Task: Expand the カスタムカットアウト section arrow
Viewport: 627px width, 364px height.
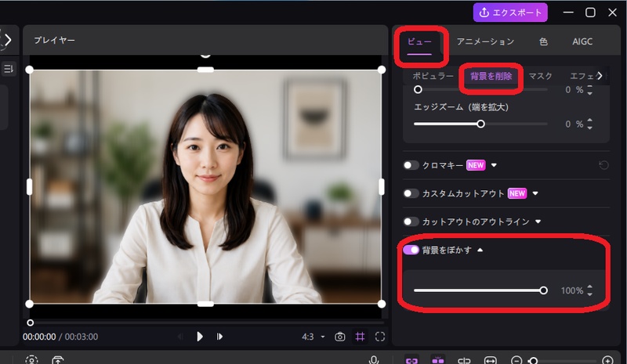Action: pyautogui.click(x=535, y=193)
